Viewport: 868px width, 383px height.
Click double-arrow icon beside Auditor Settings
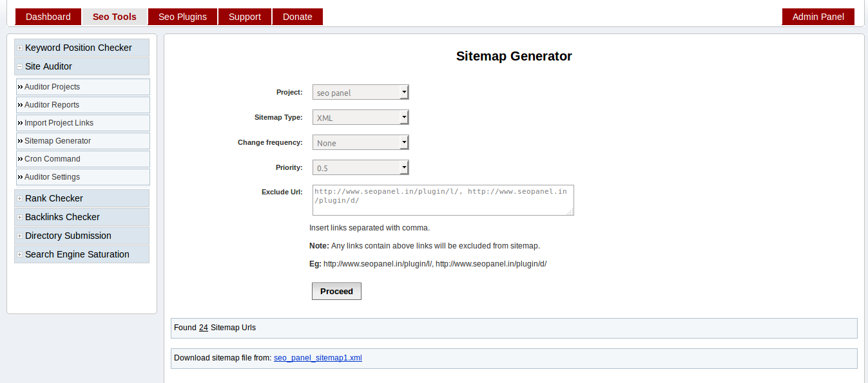[20, 177]
